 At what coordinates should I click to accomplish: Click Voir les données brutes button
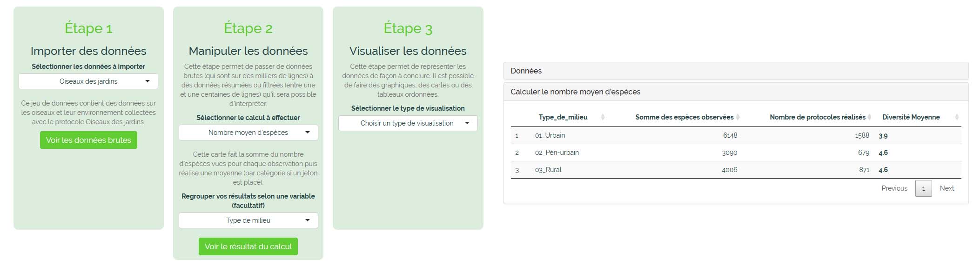pos(88,140)
